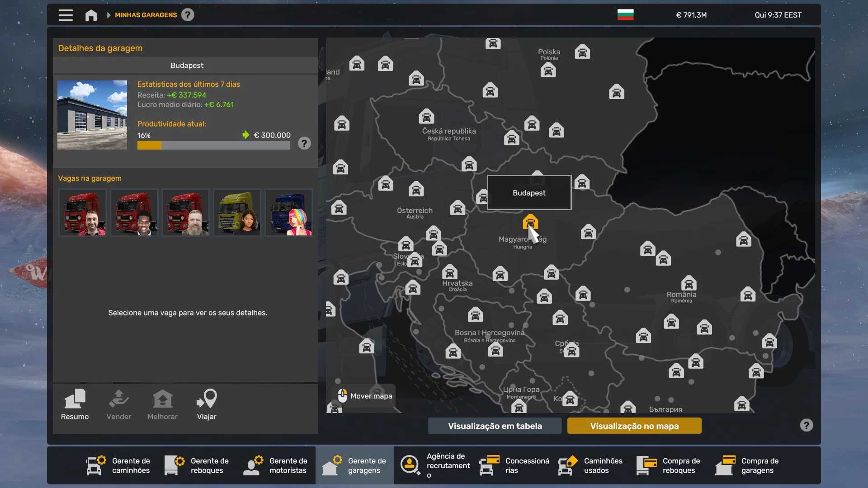Screen dimensions: 868x488
Task: Click the Minhas Garagens breadcrumb
Action: click(146, 15)
